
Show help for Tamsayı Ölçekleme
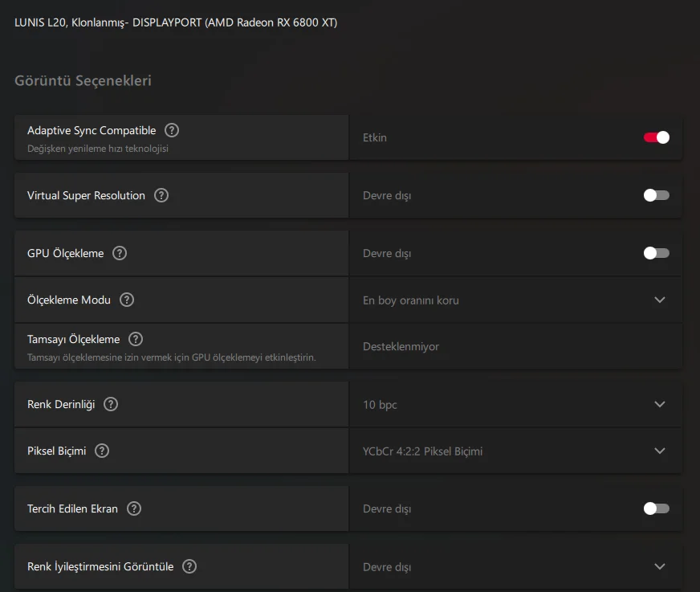coord(136,339)
